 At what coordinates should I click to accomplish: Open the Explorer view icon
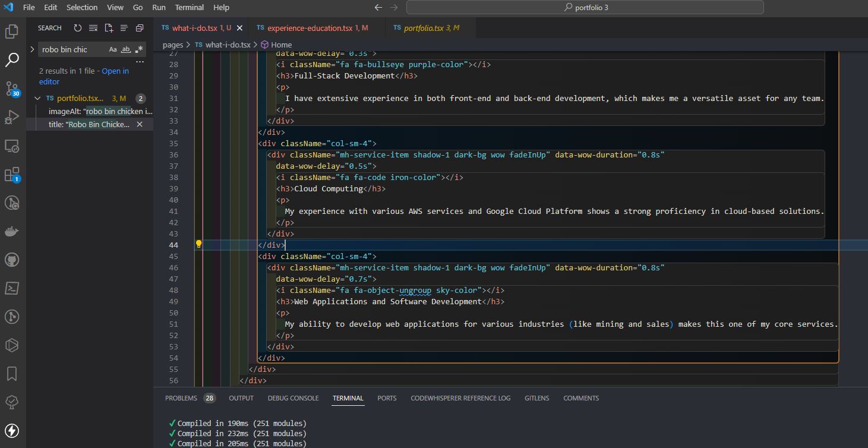coord(12,31)
